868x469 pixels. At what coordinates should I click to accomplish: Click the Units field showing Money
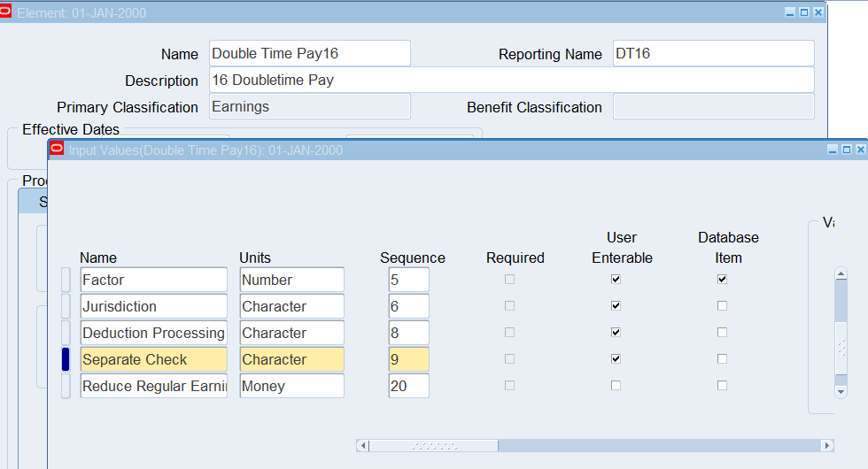click(291, 386)
